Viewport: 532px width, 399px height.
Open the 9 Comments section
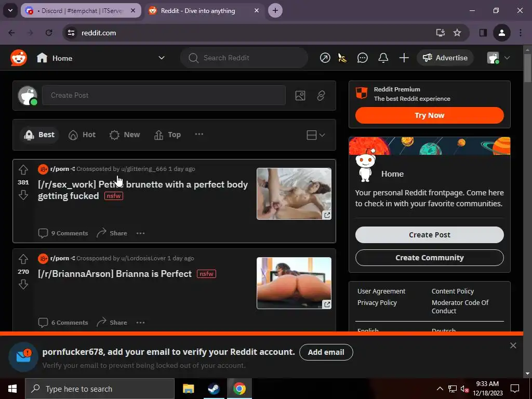pos(63,233)
